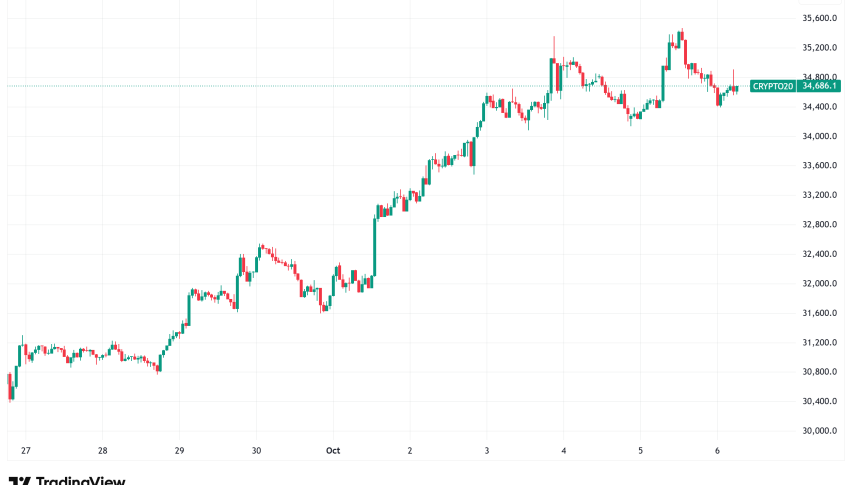Image resolution: width=852 pixels, height=485 pixels.
Task: Click the TradingView logo icon
Action: (18, 481)
